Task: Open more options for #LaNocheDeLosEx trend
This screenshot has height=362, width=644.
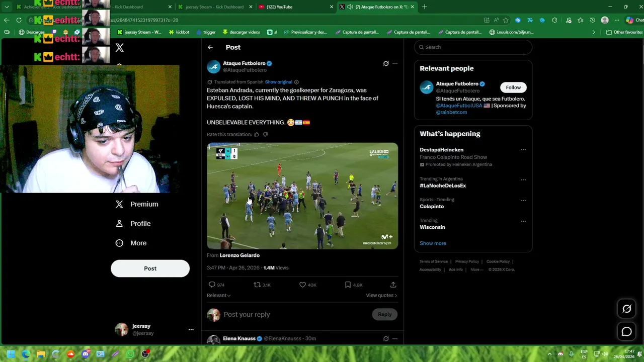Action: coord(523,179)
